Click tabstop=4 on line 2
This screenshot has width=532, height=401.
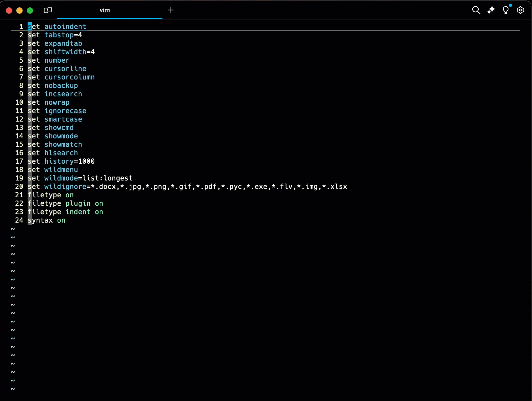63,35
